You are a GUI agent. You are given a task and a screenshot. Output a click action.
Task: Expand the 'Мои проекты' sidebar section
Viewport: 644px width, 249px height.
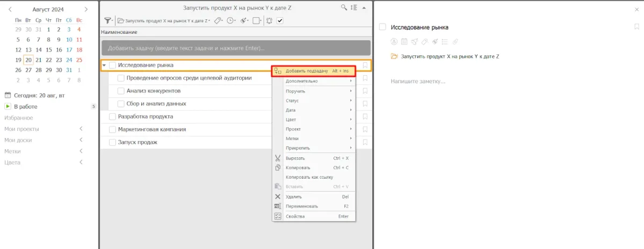[81, 129]
